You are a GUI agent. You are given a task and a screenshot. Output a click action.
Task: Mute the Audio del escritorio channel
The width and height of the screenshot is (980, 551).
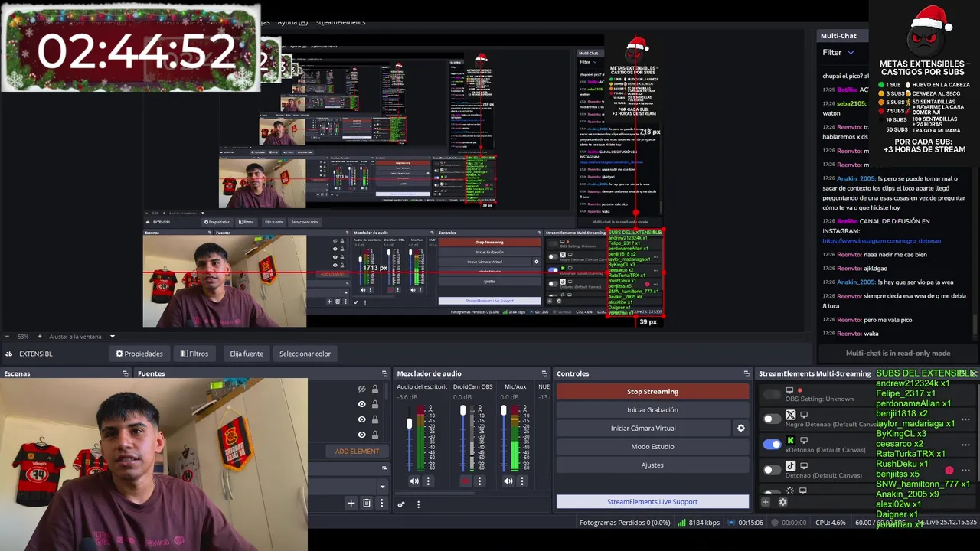[x=414, y=481]
